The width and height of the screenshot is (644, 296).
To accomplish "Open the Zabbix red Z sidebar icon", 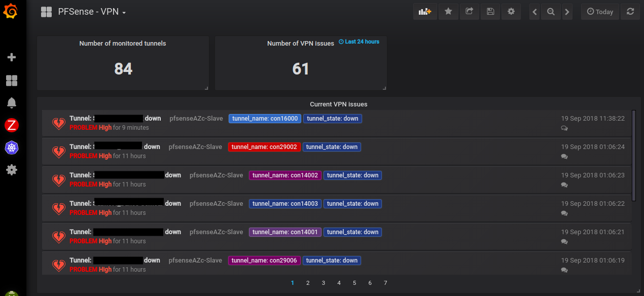I will pos(11,125).
